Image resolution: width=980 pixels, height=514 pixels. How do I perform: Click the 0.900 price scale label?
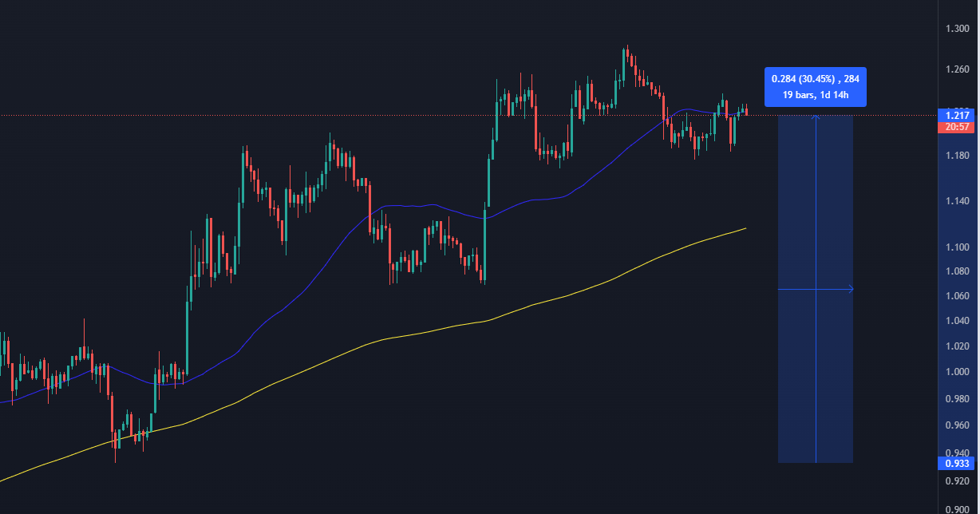pyautogui.click(x=957, y=508)
